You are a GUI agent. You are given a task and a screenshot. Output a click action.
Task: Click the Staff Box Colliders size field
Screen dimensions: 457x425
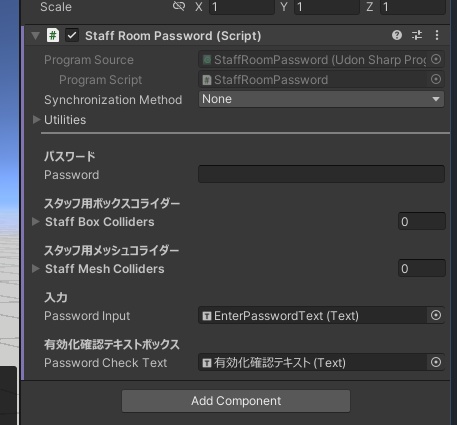tap(422, 221)
